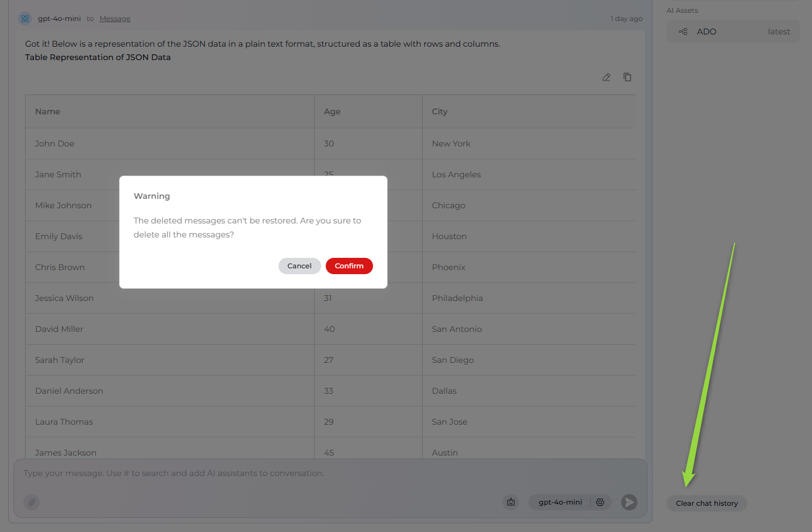Select the Austin cell
The height and width of the screenshot is (532, 812).
(x=529, y=449)
